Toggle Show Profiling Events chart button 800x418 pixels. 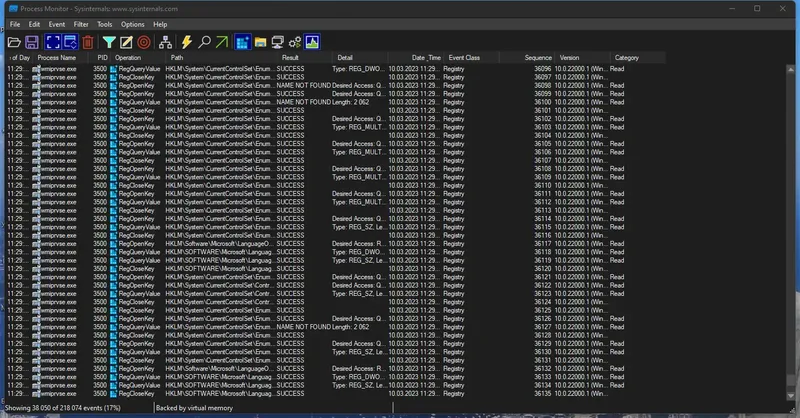312,42
